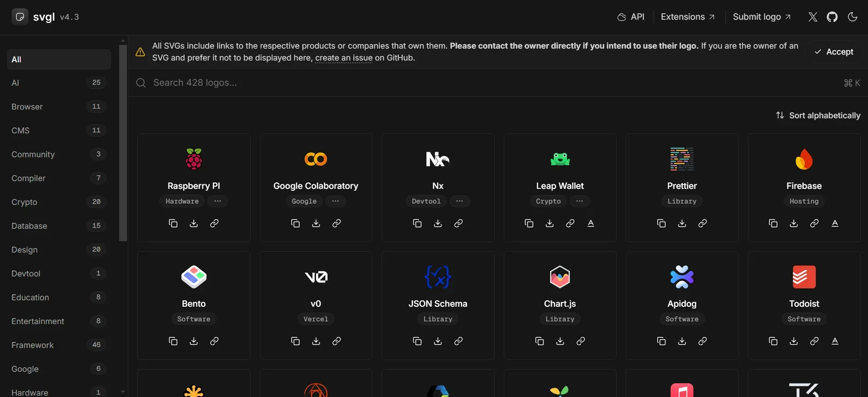Open the Framework category
Screen dimensions: 868x397
click(59, 345)
